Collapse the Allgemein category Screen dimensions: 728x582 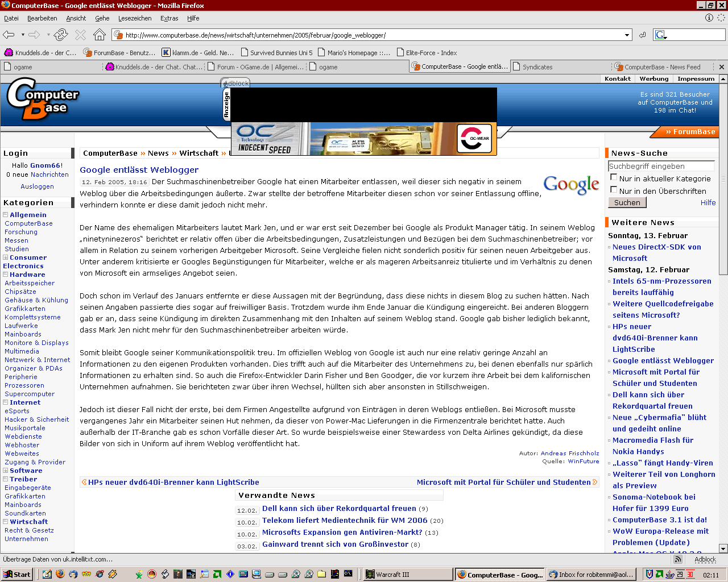click(5, 215)
